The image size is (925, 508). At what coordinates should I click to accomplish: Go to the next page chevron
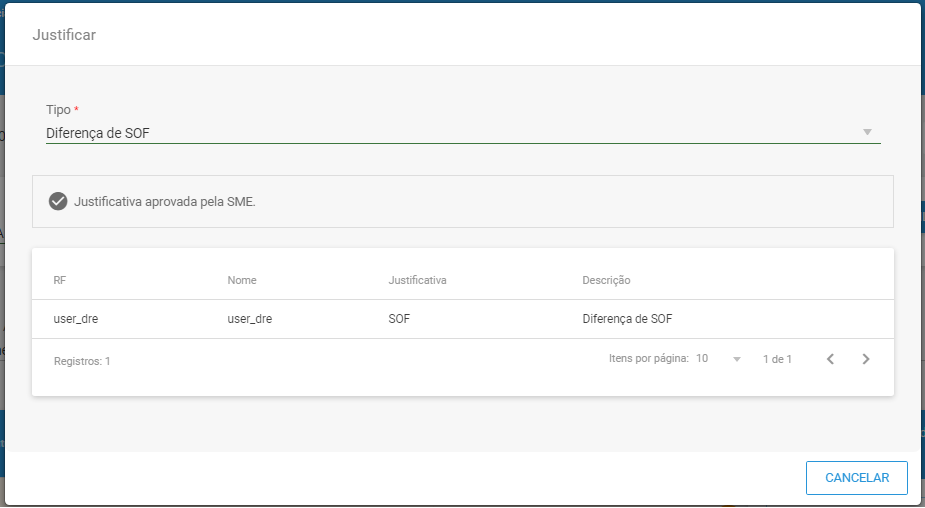coord(865,359)
